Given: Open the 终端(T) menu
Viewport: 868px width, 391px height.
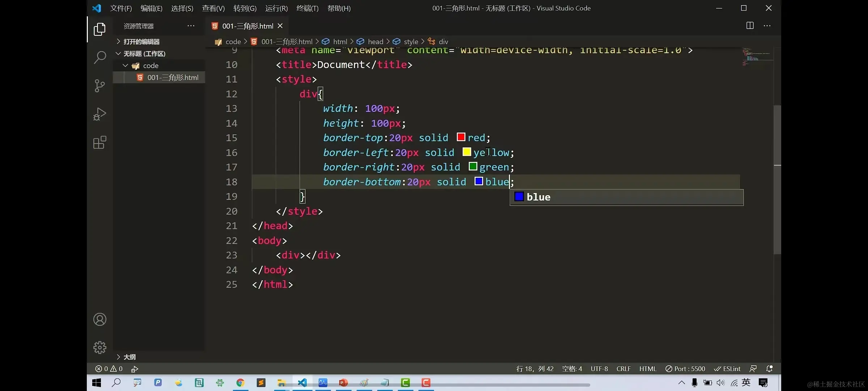Looking at the screenshot, I should click(x=307, y=8).
